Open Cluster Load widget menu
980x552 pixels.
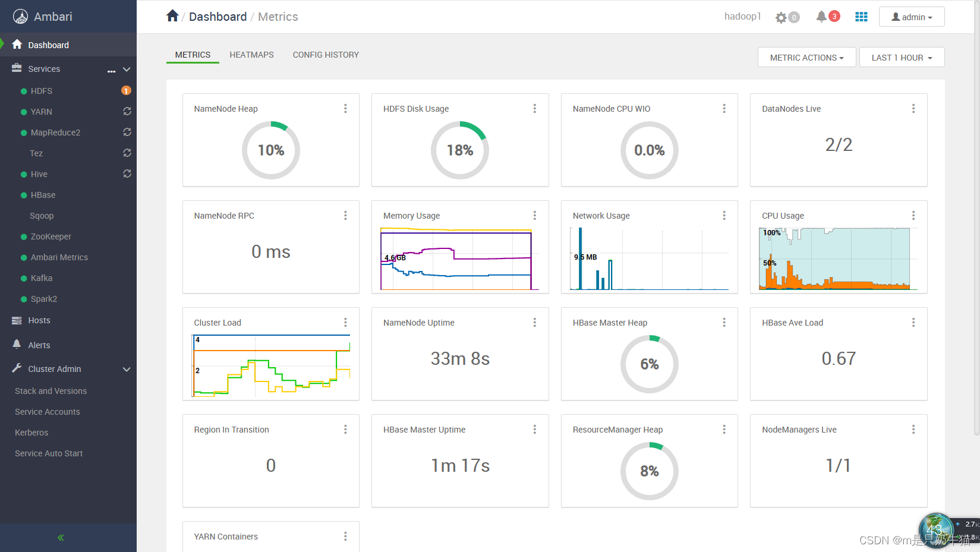345,322
